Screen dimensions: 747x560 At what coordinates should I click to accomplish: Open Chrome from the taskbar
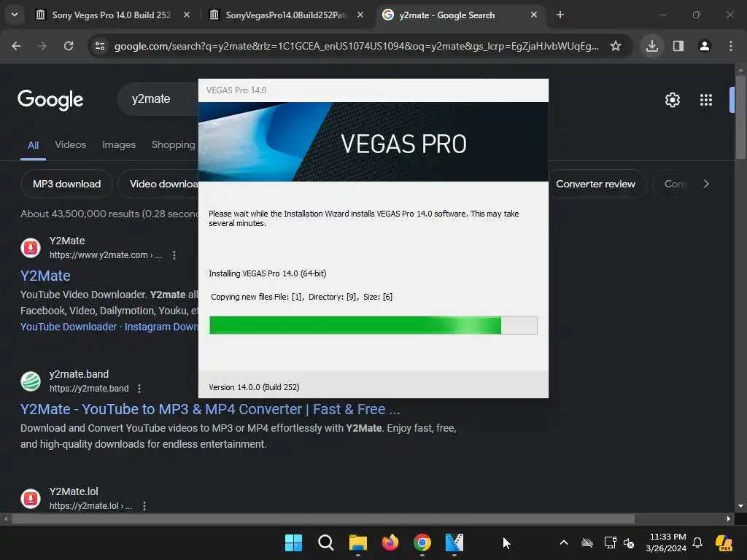pyautogui.click(x=422, y=542)
